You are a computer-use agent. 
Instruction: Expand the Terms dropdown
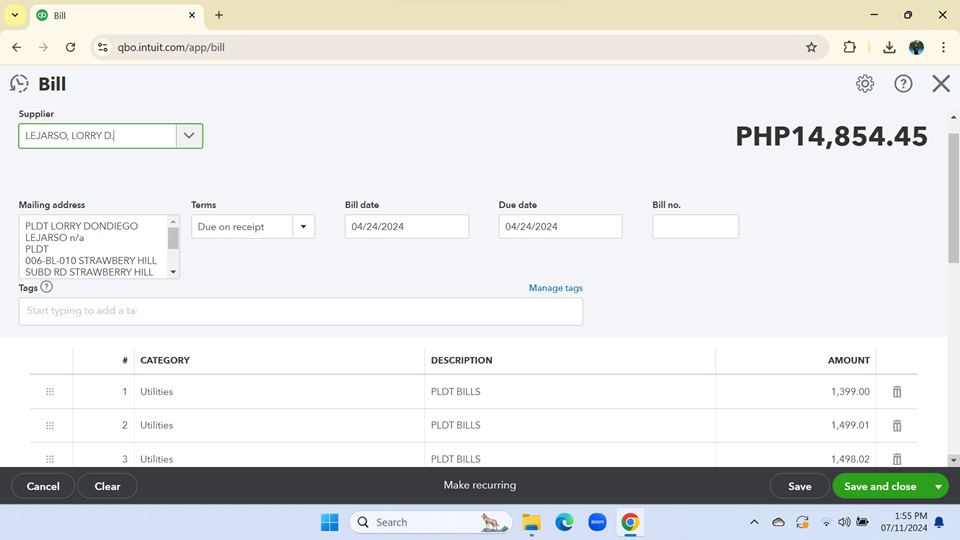(303, 227)
